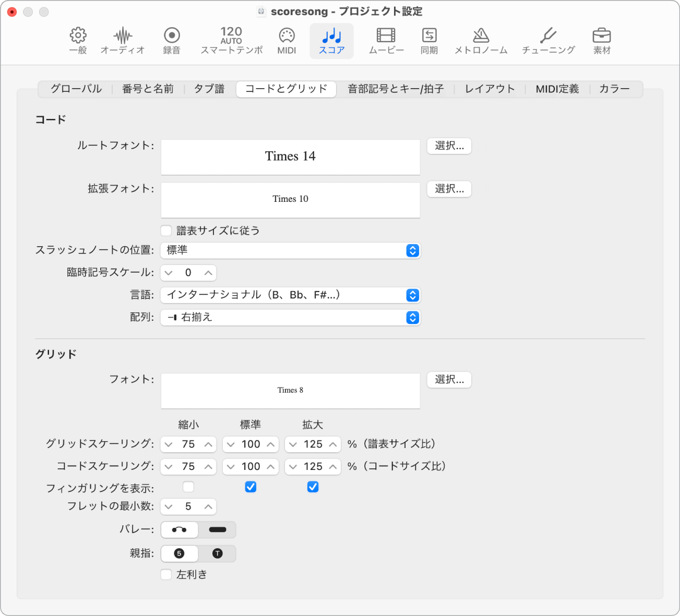Screen dimensions: 680x616
Task: Switch to the レイアウト tab
Action: coord(488,89)
